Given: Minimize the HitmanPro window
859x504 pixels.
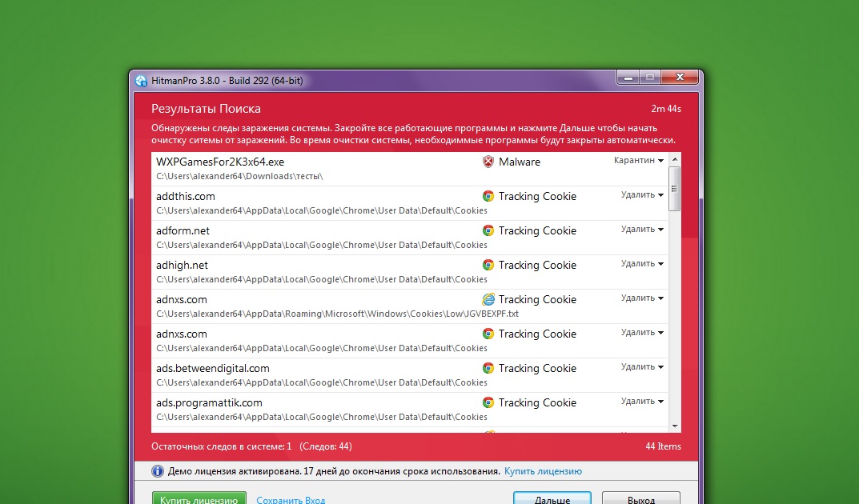Looking at the screenshot, I should tap(628, 78).
